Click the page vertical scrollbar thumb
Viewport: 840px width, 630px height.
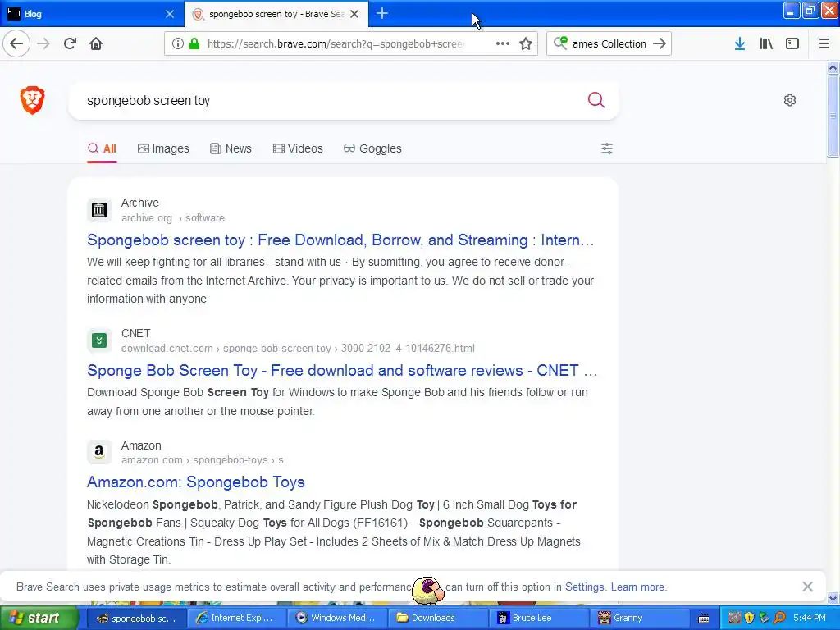(832, 116)
